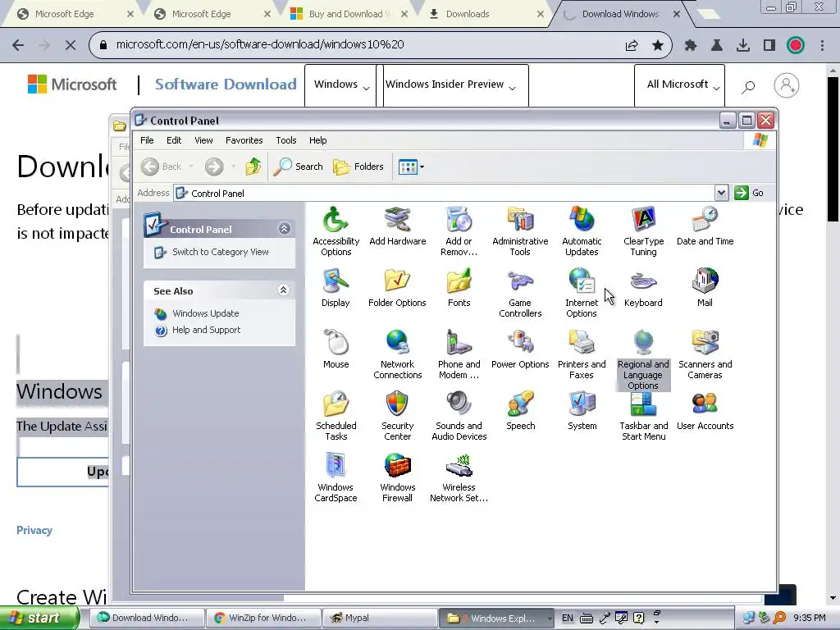Expand the Address bar dropdown arrow
Screen dimensions: 840x630
[721, 193]
